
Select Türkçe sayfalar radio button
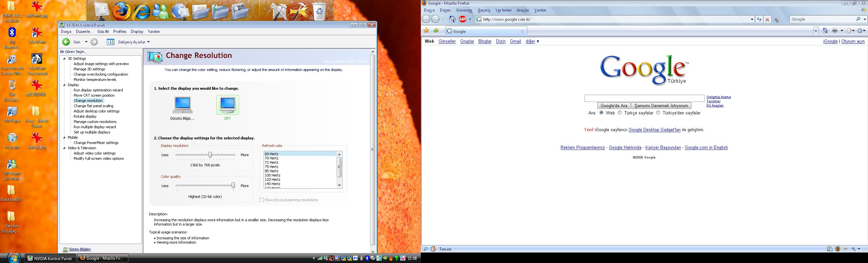(620, 113)
